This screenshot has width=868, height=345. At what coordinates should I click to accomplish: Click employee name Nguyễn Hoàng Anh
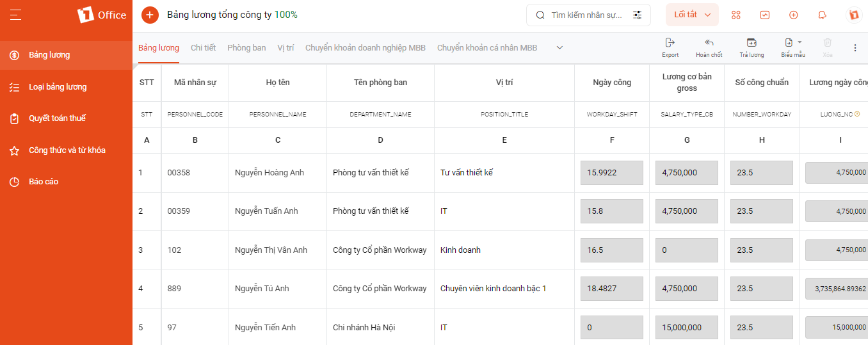coord(269,173)
